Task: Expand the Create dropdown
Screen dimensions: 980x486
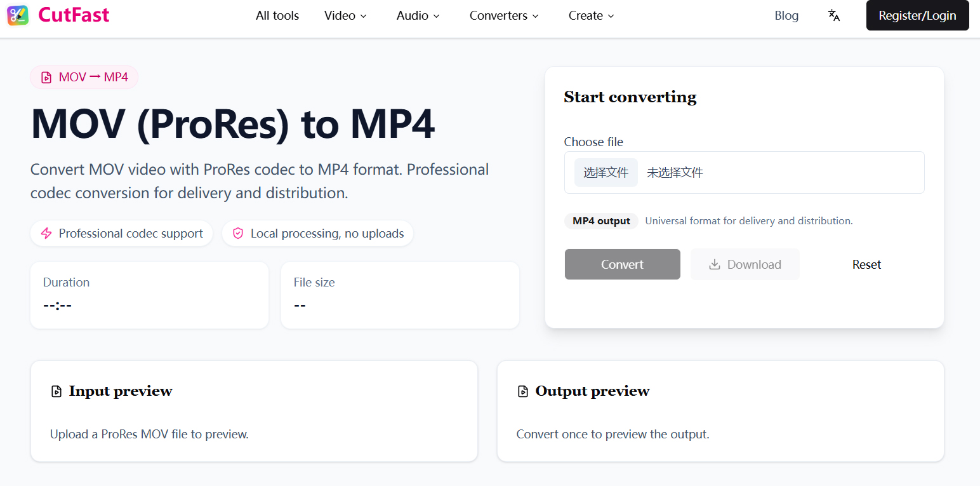Action: point(590,15)
